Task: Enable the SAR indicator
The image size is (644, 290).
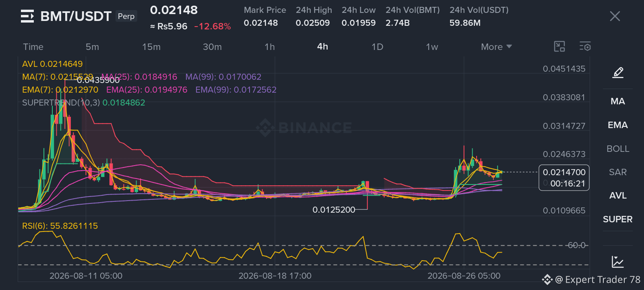Action: pyautogui.click(x=618, y=172)
